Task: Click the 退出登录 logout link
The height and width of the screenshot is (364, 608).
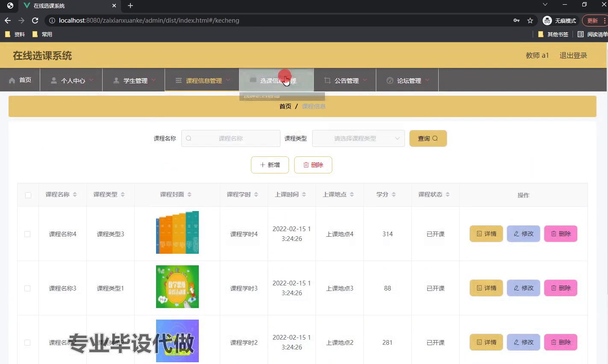Action: (x=573, y=55)
